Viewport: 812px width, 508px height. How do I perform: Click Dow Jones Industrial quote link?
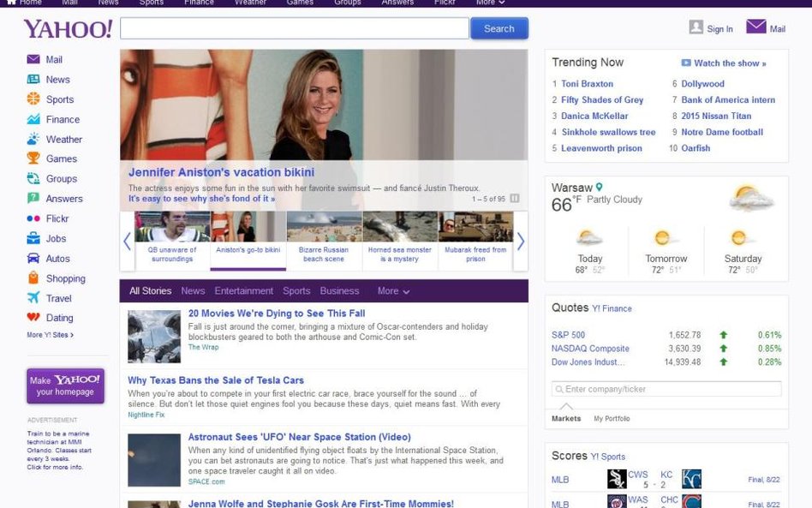588,362
